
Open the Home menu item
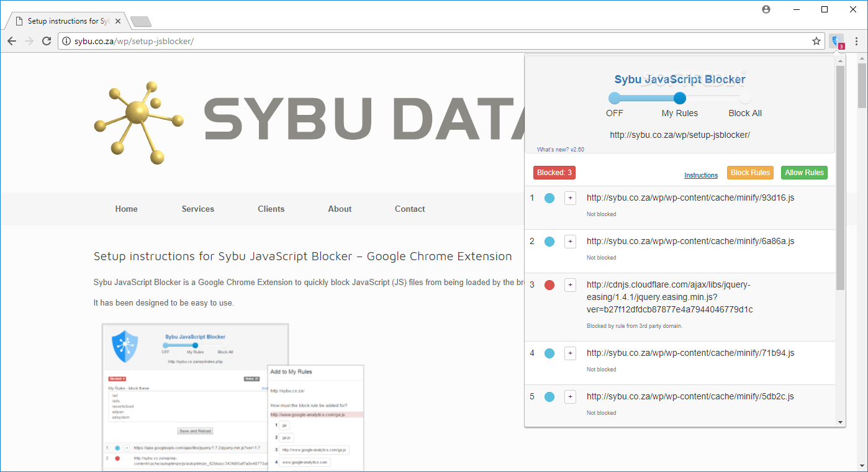[x=127, y=209]
